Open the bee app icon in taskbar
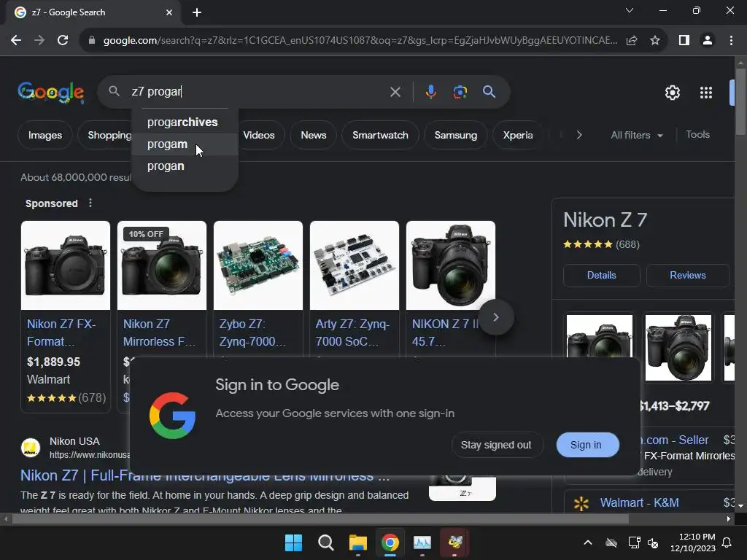The height and width of the screenshot is (560, 747). click(x=454, y=542)
